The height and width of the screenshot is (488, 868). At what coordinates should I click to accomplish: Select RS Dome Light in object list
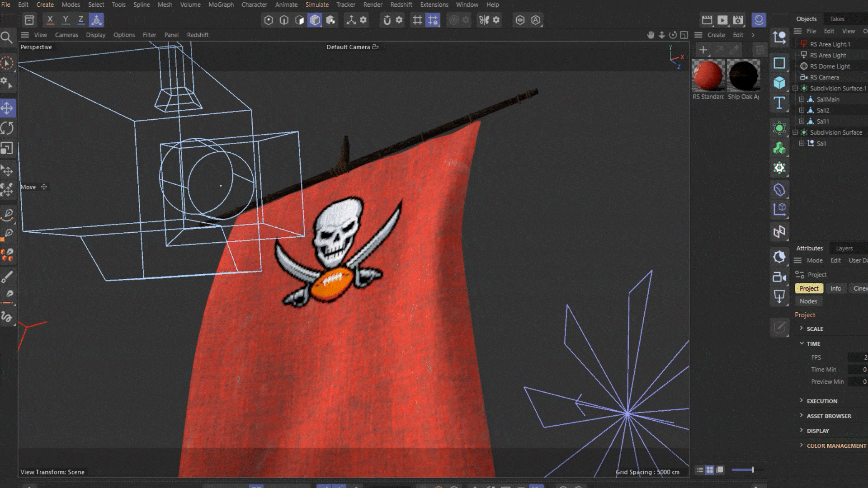tap(830, 66)
